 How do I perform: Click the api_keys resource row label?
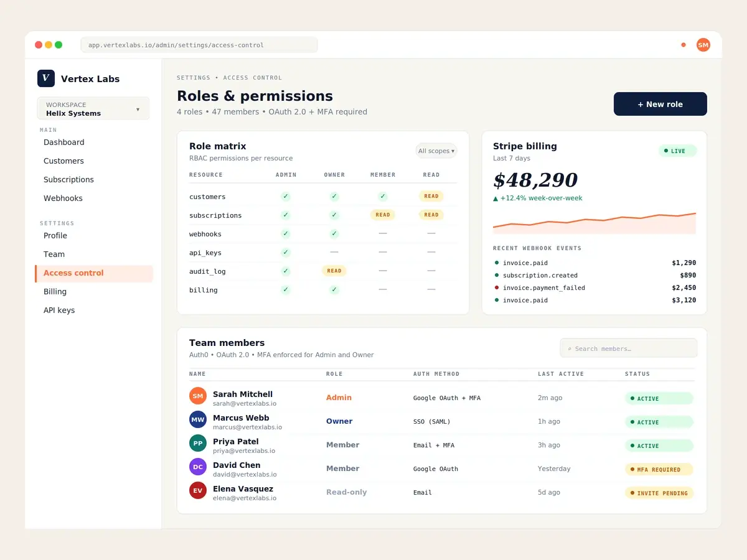pyautogui.click(x=205, y=253)
